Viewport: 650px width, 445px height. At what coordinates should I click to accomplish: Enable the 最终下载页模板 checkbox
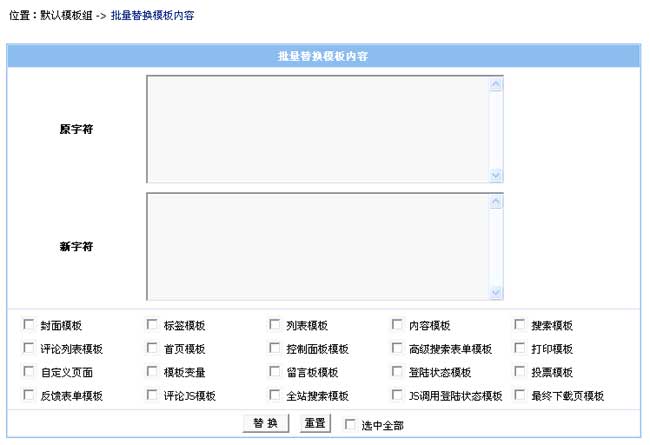click(x=520, y=395)
